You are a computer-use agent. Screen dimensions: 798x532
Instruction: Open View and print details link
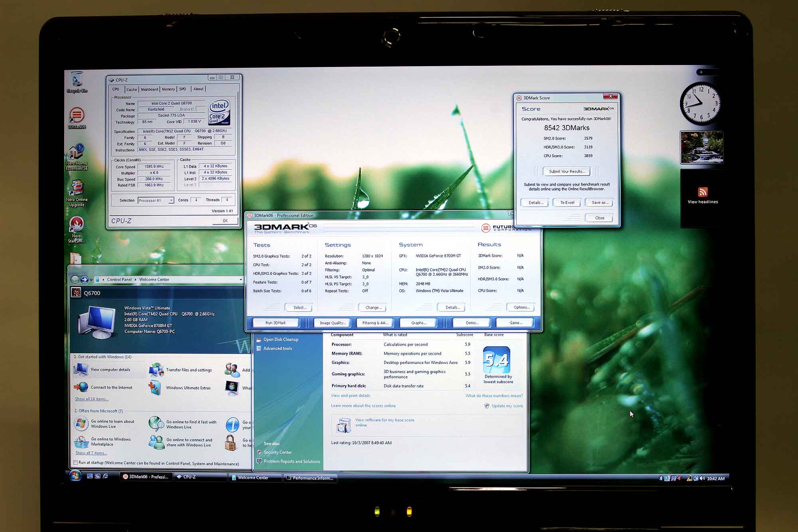tap(350, 396)
